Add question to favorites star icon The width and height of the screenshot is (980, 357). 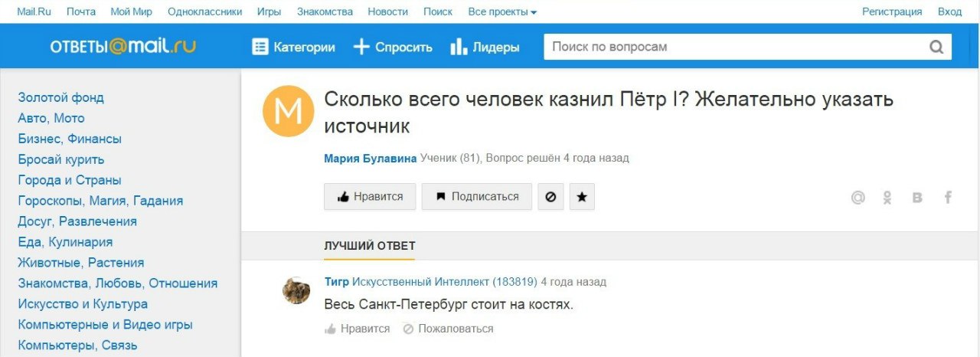(x=582, y=197)
